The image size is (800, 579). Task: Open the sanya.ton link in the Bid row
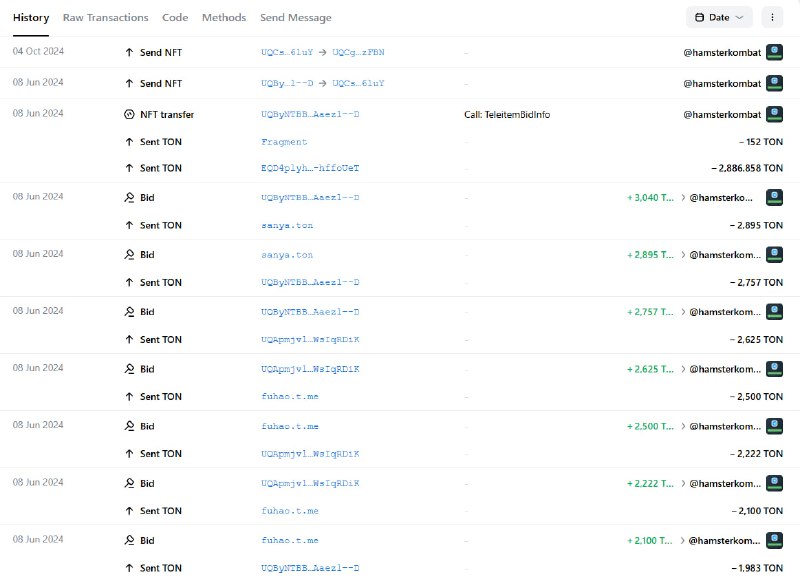(286, 255)
